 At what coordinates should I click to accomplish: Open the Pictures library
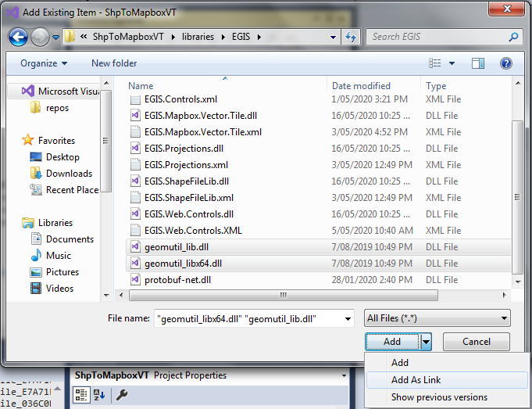point(54,272)
